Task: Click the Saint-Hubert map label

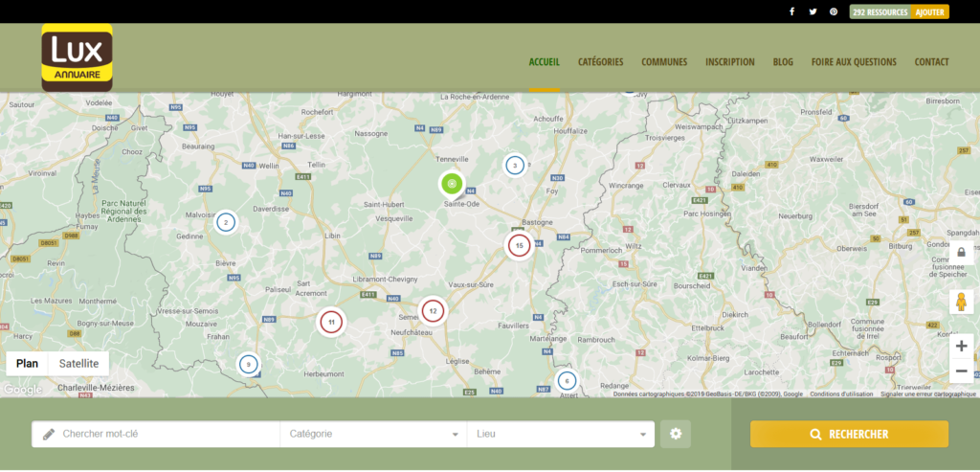Action: (x=383, y=205)
